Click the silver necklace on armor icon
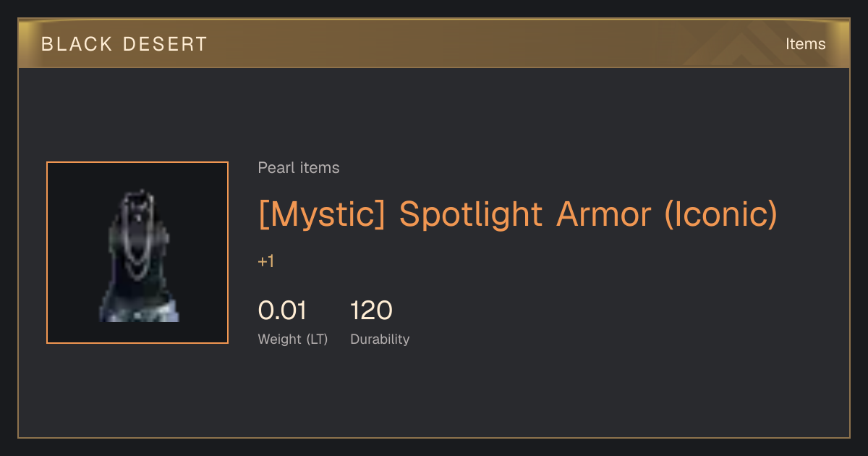868x456 pixels. click(x=138, y=235)
